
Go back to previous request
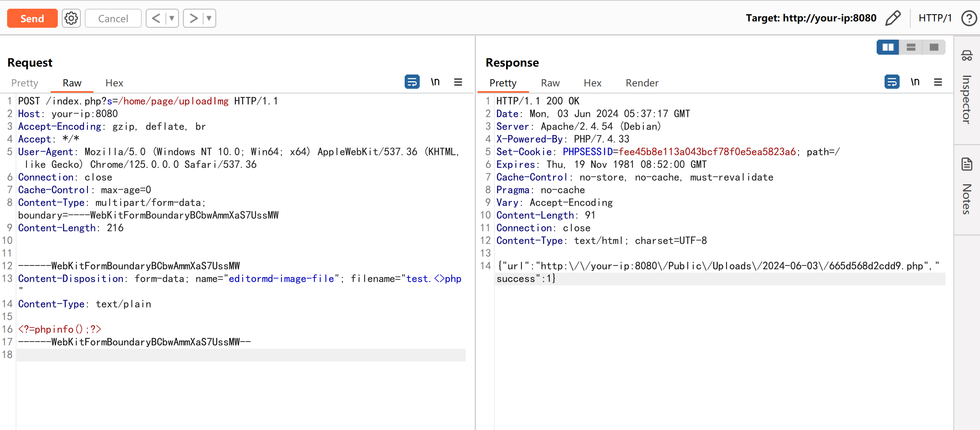[156, 18]
